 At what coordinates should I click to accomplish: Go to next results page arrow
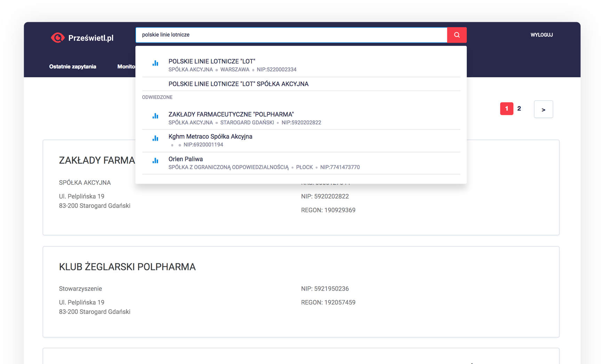coord(543,109)
